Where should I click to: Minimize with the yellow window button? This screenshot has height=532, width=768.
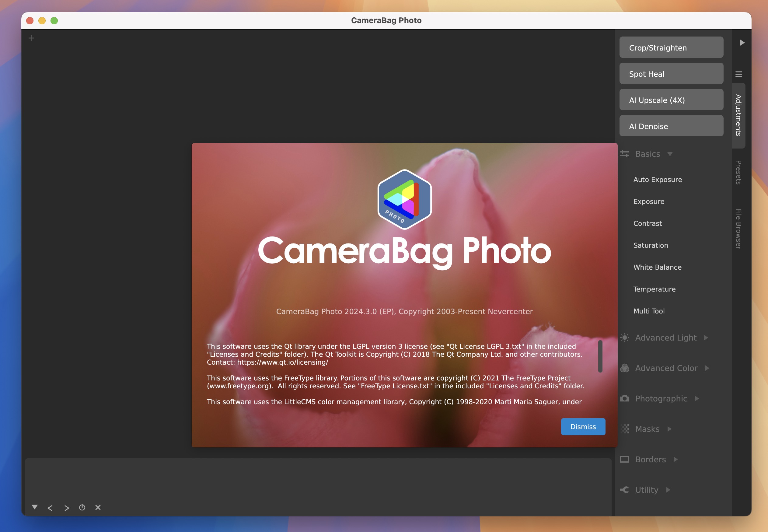pos(42,21)
